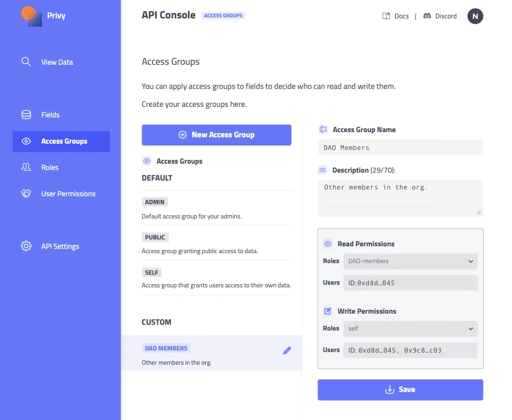Focus the Description text area
The width and height of the screenshot is (512, 420).
point(400,198)
